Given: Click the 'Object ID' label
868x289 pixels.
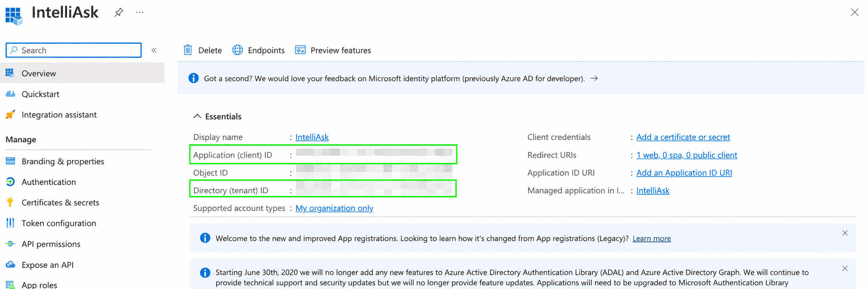Looking at the screenshot, I should [x=210, y=172].
